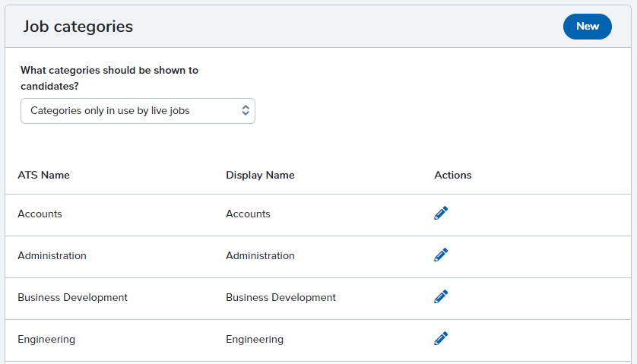Click the Administration display name
Screen dimensions: 637x364
tap(260, 256)
